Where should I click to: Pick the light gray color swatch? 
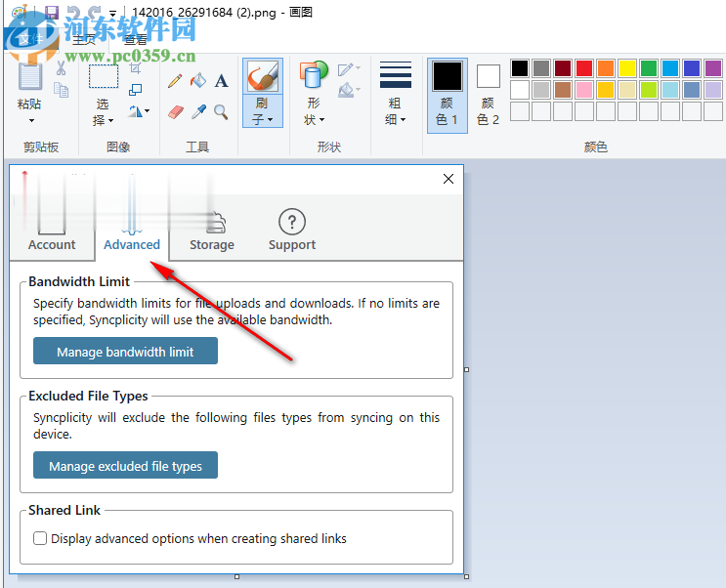pos(540,90)
